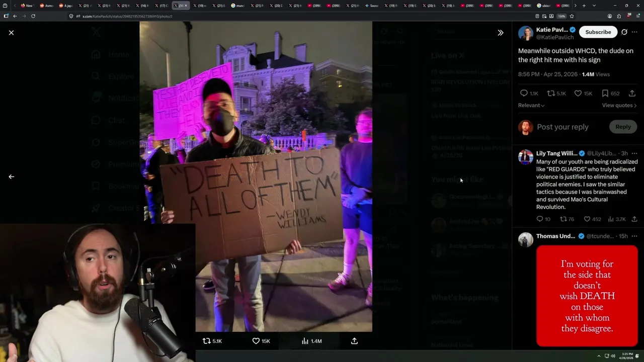View analytics 3.7K on Lily Tang's comment
Screen dimensions: 644x362
click(617, 219)
